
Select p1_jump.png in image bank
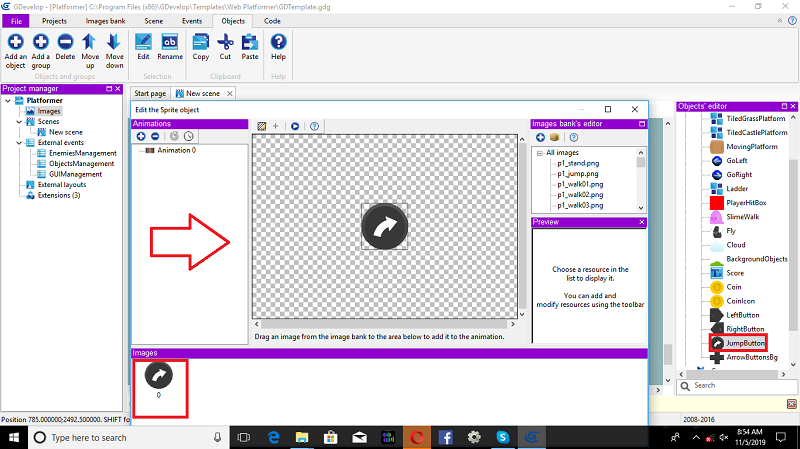pos(578,174)
